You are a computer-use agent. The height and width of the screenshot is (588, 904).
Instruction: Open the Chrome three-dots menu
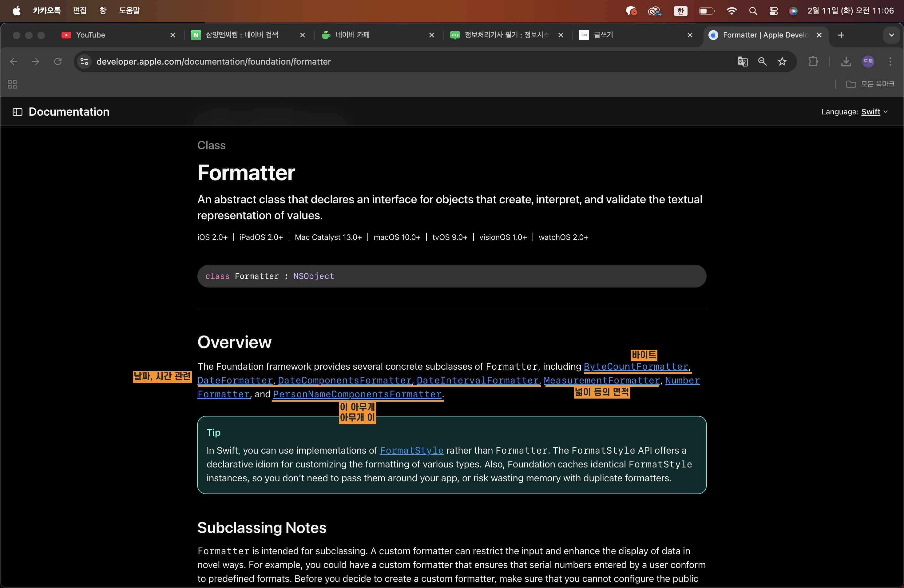pyautogui.click(x=890, y=62)
